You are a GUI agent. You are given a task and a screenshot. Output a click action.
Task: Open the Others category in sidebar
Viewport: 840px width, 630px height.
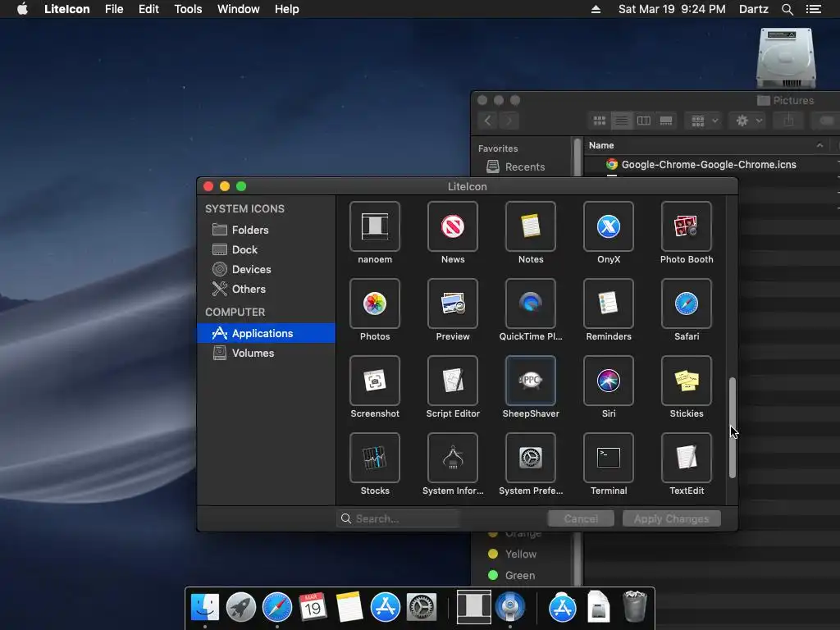point(267,290)
